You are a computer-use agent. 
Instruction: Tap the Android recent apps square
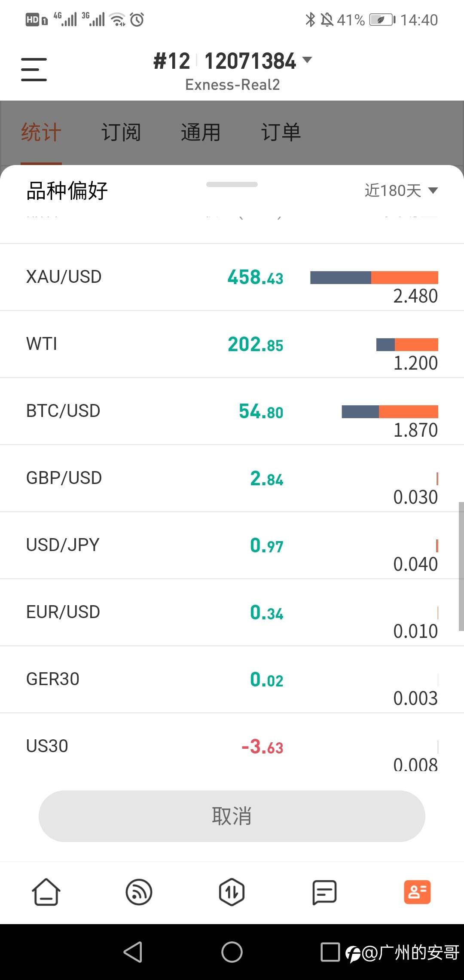click(330, 952)
